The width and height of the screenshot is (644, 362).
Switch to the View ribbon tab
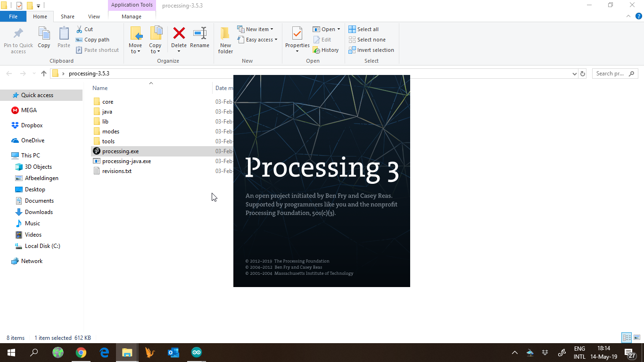tap(94, 16)
